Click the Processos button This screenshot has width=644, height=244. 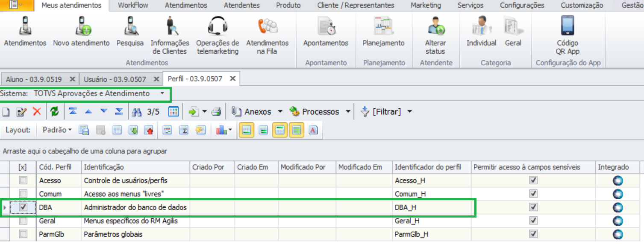(315, 112)
